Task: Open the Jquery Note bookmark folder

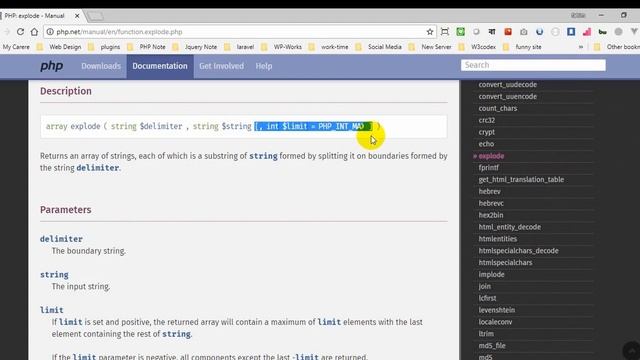Action: (x=195, y=47)
